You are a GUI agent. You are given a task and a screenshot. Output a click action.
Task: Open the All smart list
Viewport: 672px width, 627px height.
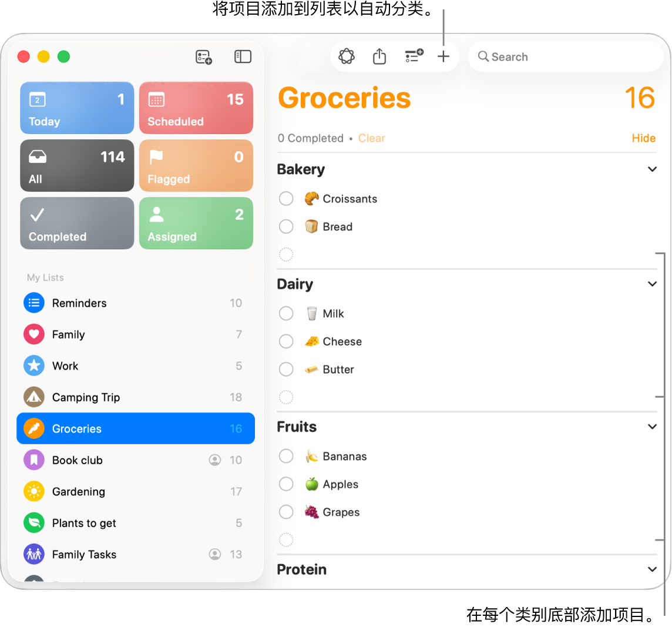(x=77, y=166)
